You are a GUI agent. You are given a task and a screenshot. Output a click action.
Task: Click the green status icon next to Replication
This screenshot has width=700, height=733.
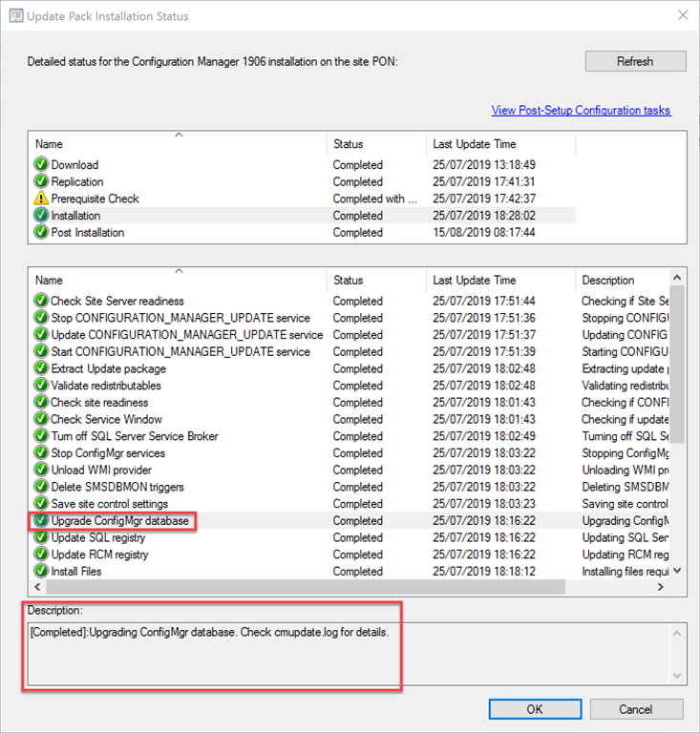pos(41,182)
